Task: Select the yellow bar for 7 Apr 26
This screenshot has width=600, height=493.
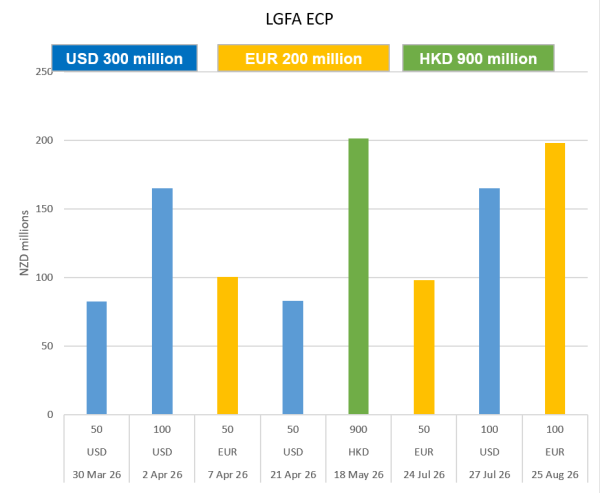Action: point(228,346)
